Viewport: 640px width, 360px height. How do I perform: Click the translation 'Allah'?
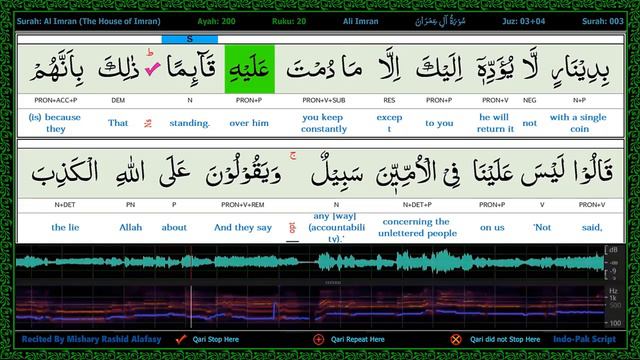[x=131, y=227]
